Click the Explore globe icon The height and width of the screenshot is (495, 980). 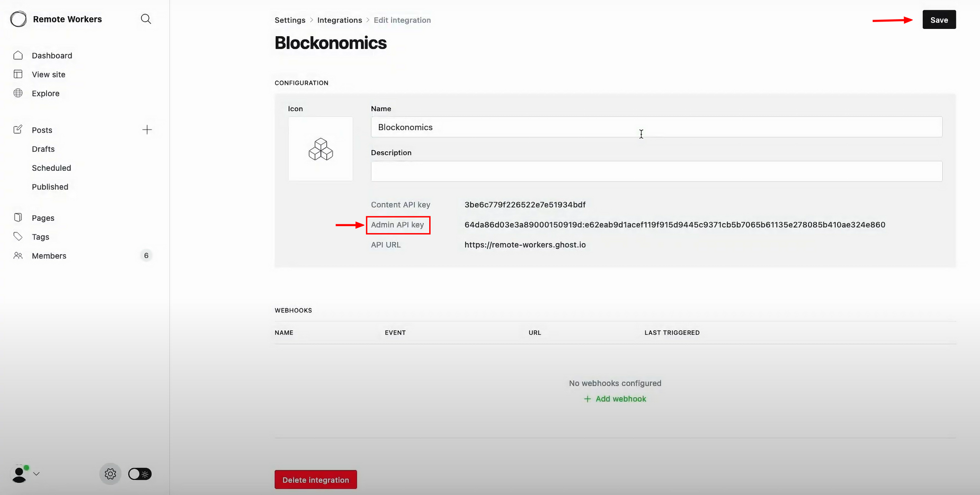coord(18,93)
